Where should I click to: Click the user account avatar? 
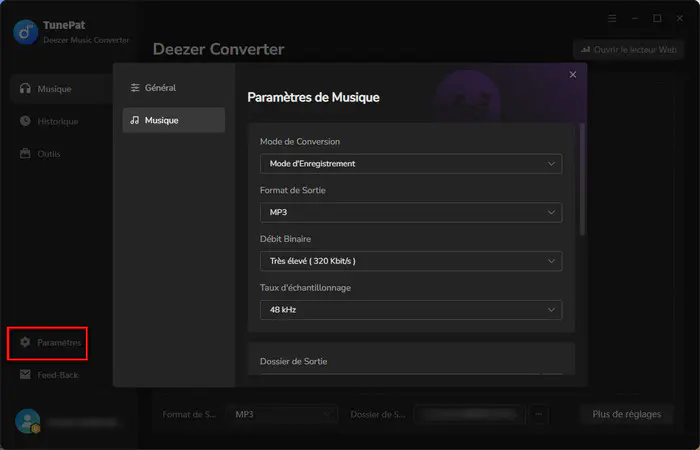(x=27, y=421)
